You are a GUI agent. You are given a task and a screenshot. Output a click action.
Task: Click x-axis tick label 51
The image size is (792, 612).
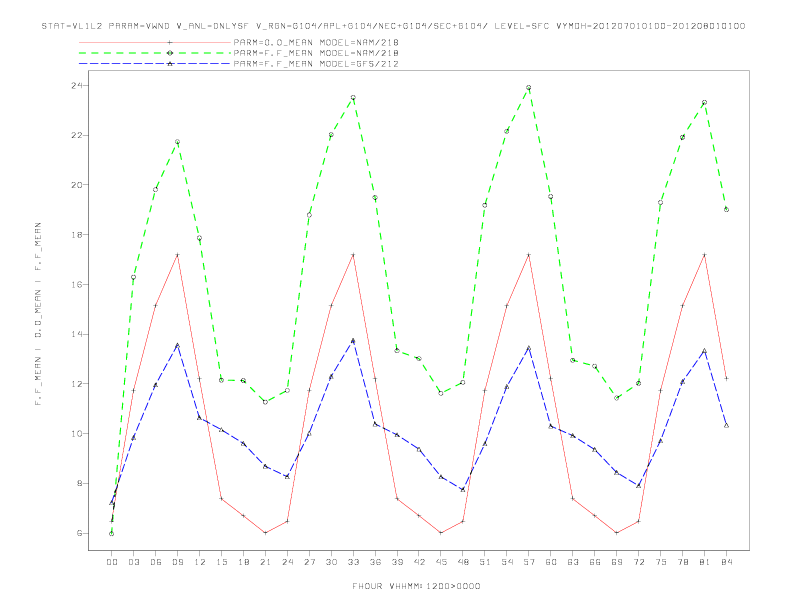485,562
